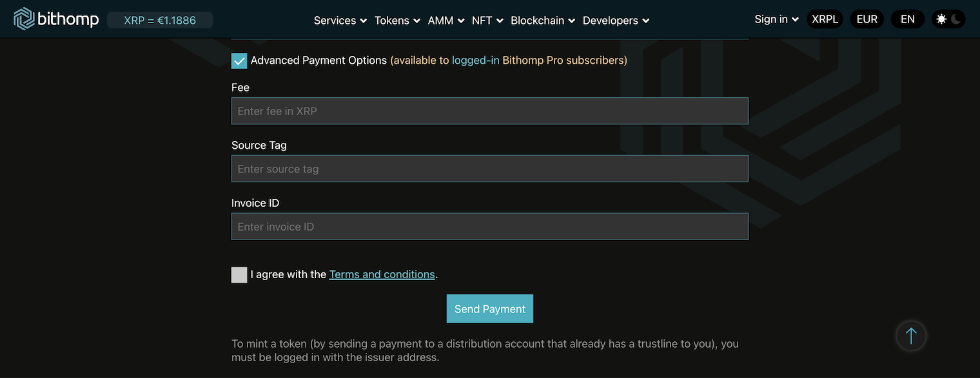The width and height of the screenshot is (980, 378).
Task: Open the EUR currency selector
Action: (867, 19)
